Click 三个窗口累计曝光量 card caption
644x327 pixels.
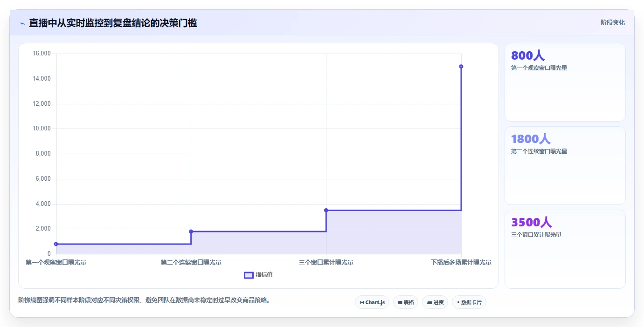point(536,235)
